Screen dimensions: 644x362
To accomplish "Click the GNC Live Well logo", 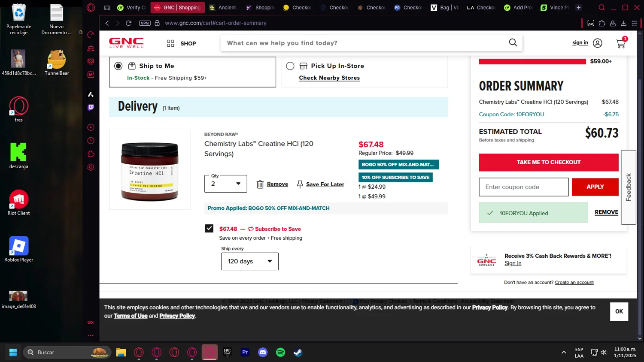I will (x=126, y=43).
